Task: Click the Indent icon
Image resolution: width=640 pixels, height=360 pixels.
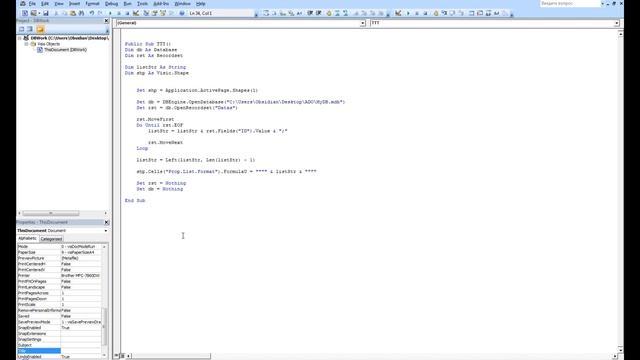Action: pyautogui.click(x=310, y=13)
